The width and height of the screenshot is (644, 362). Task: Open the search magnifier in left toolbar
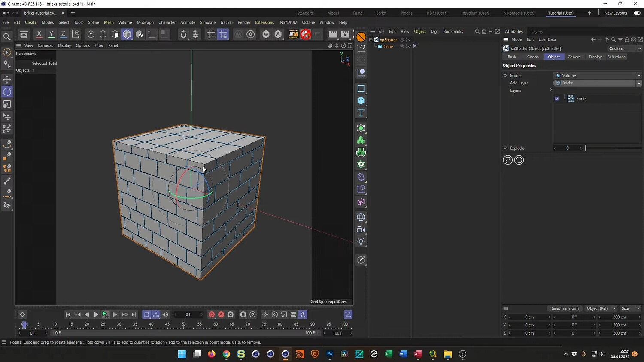click(7, 37)
